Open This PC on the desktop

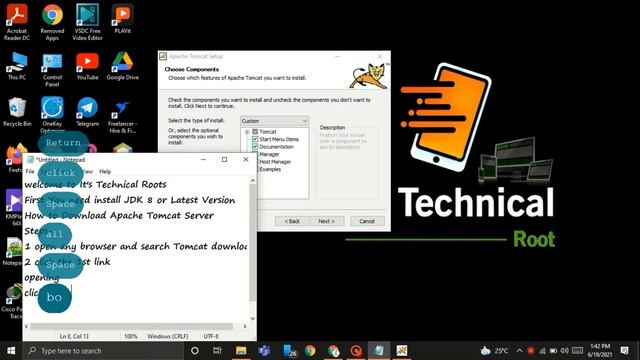17,65
